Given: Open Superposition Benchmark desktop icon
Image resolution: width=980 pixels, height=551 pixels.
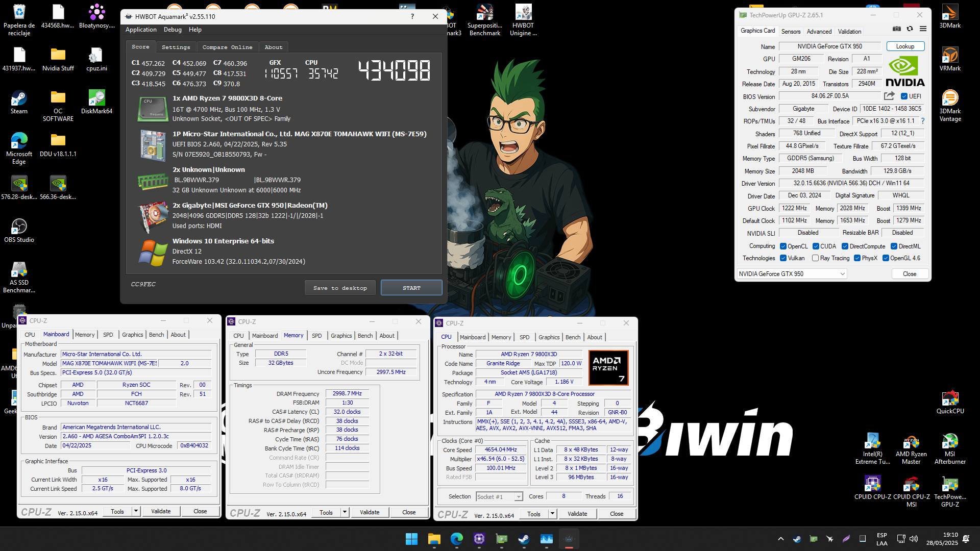Looking at the screenshot, I should click(484, 20).
